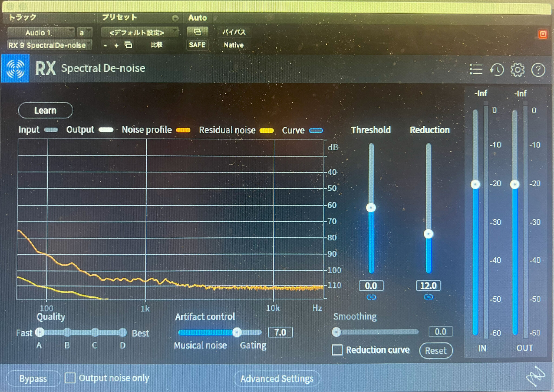Click the RX blue logo icon

(15, 68)
